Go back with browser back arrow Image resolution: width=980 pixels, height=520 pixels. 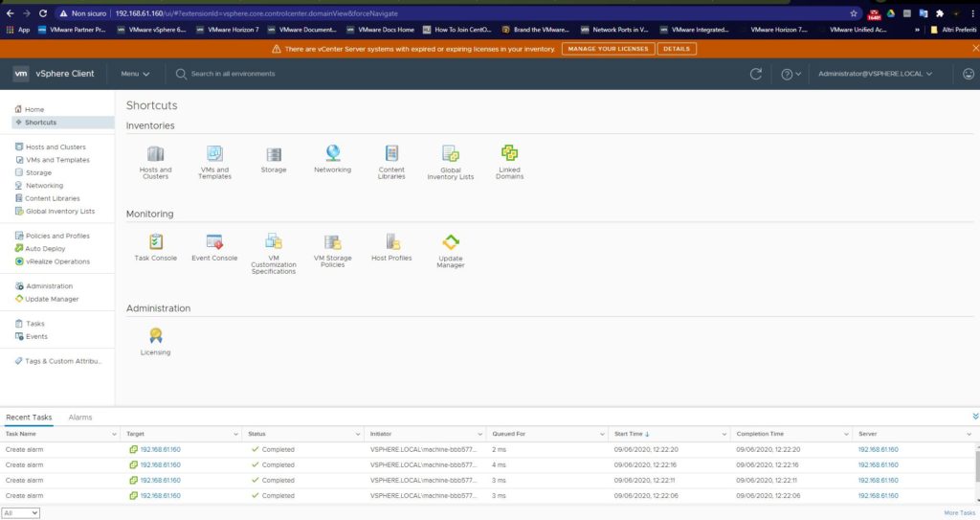(x=10, y=13)
